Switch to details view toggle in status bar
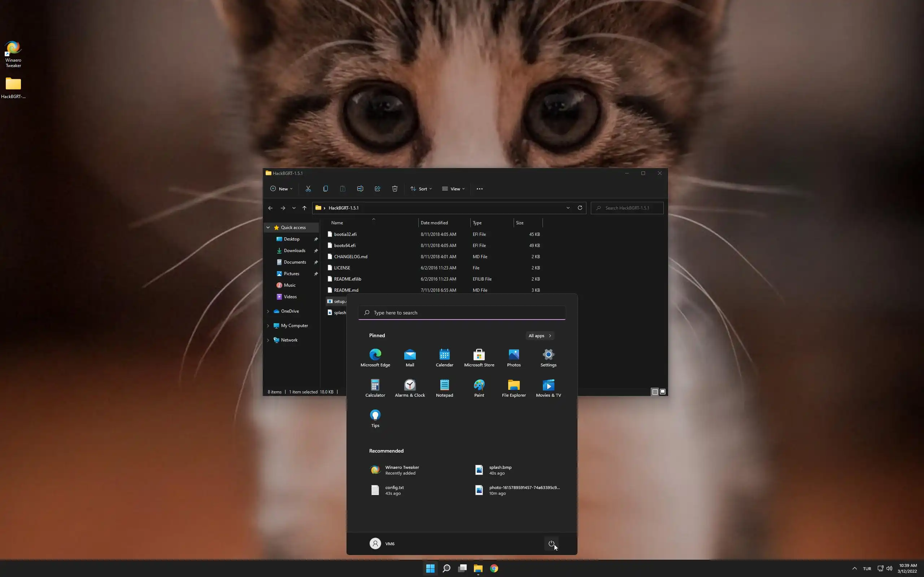The image size is (924, 577). (x=654, y=392)
